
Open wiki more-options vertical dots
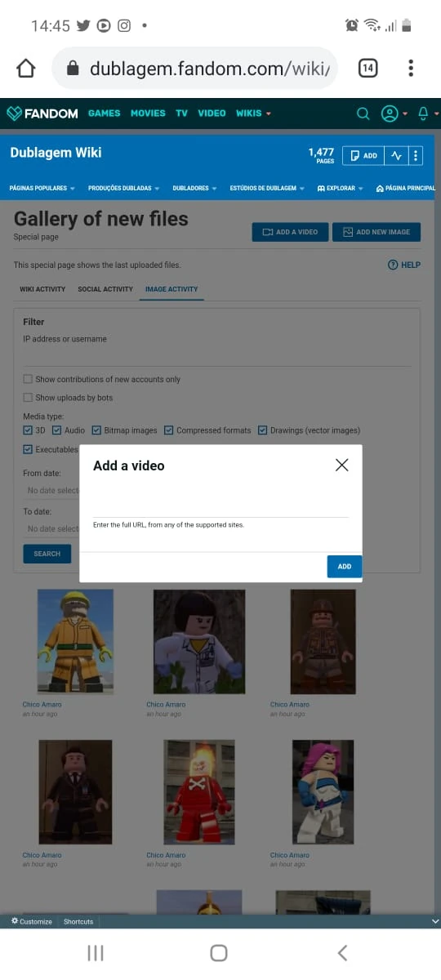(415, 155)
